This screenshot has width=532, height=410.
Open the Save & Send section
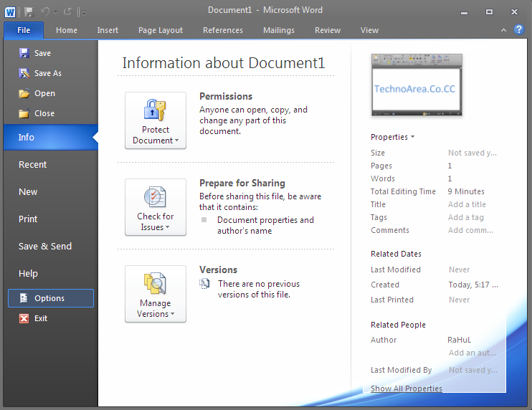click(x=45, y=246)
